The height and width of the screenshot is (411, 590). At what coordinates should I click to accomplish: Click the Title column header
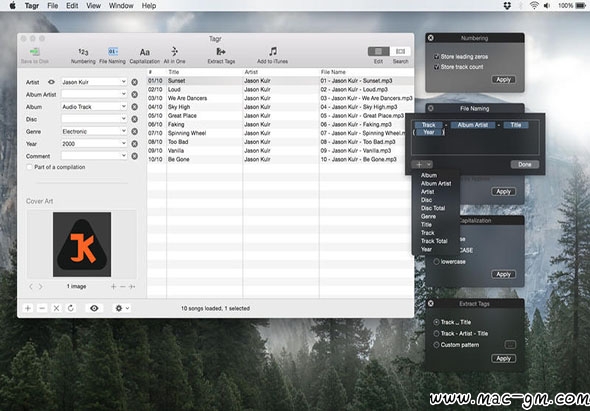[205, 72]
